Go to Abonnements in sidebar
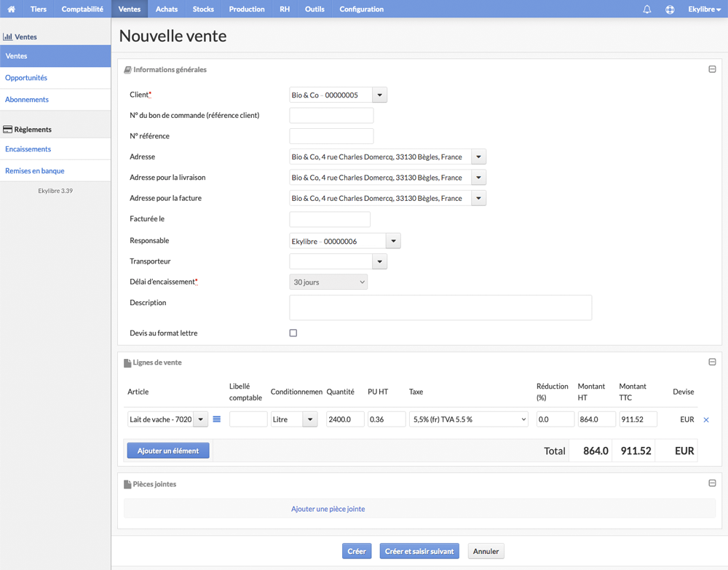This screenshot has width=728, height=570. click(x=55, y=99)
